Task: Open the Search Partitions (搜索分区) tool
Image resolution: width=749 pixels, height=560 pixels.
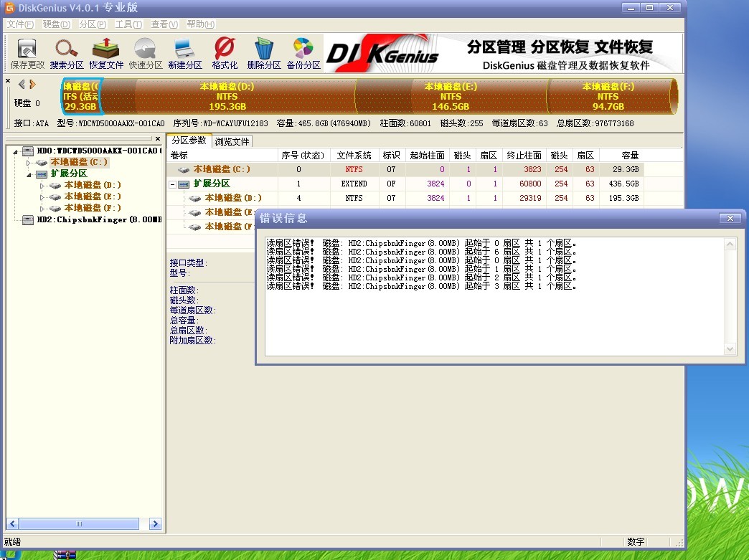Action: click(67, 54)
